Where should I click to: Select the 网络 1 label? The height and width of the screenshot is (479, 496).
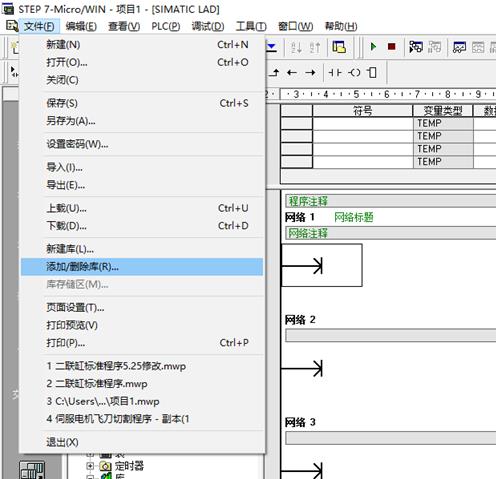pyautogui.click(x=300, y=217)
